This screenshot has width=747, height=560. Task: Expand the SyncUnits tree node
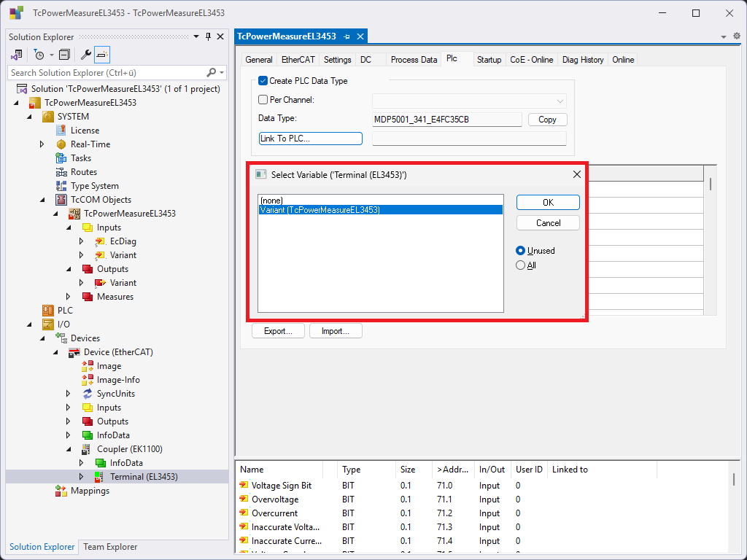[69, 394]
